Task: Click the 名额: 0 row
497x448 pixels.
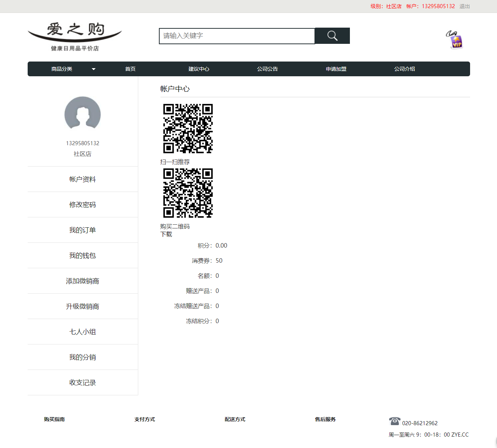Action: point(208,276)
